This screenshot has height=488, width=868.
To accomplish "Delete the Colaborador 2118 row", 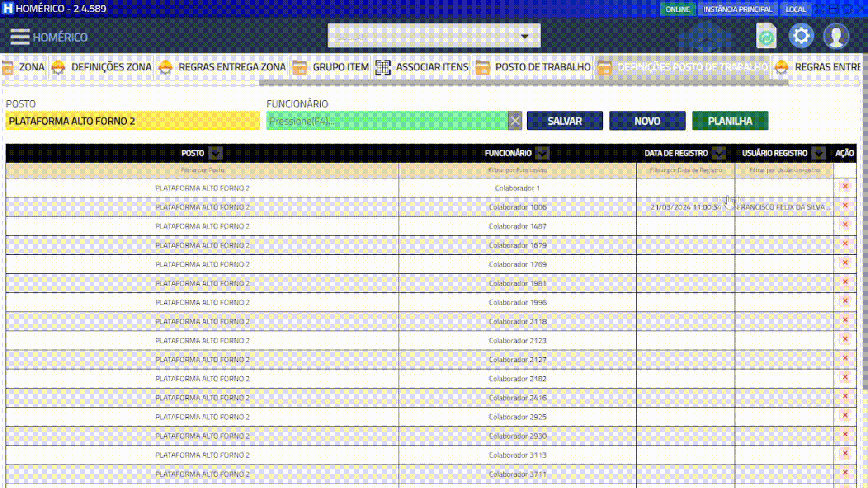I will (845, 320).
